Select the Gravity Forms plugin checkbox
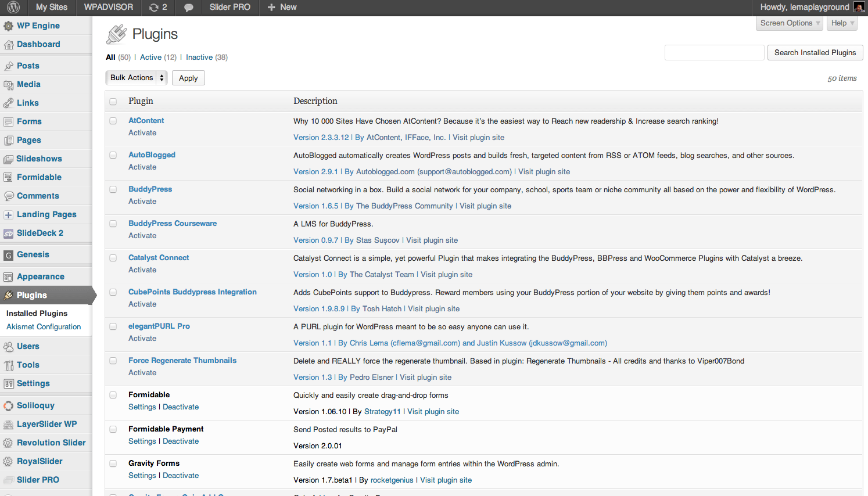This screenshot has width=868, height=496. pyautogui.click(x=113, y=463)
